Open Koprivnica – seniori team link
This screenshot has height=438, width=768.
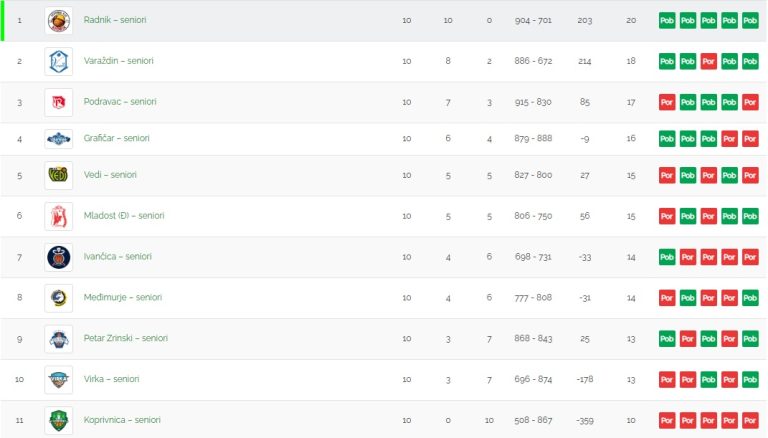pos(122,420)
